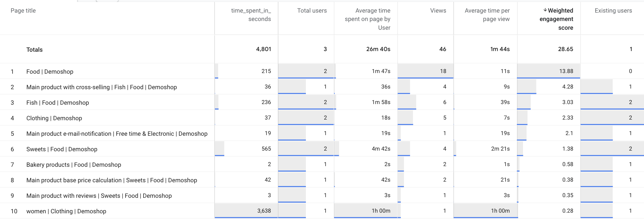Click Main product base price calculation title
The height and width of the screenshot is (223, 644).
[112, 180]
